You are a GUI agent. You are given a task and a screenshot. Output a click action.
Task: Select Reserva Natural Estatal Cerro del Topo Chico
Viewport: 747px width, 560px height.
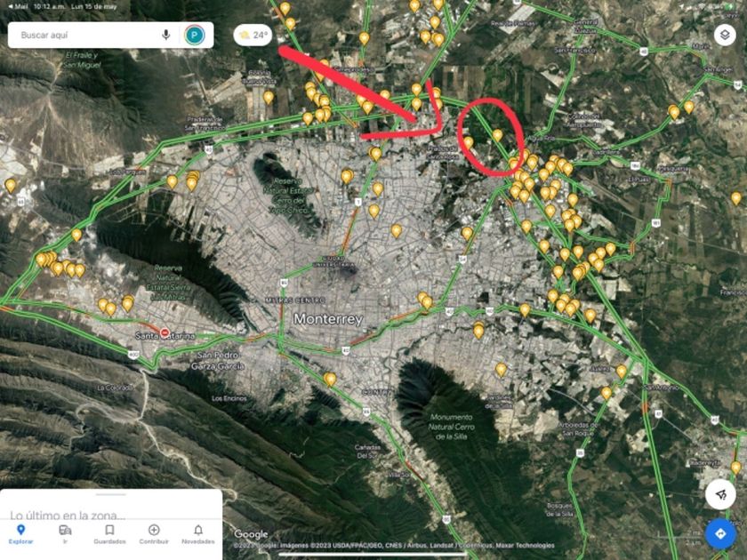288,196
